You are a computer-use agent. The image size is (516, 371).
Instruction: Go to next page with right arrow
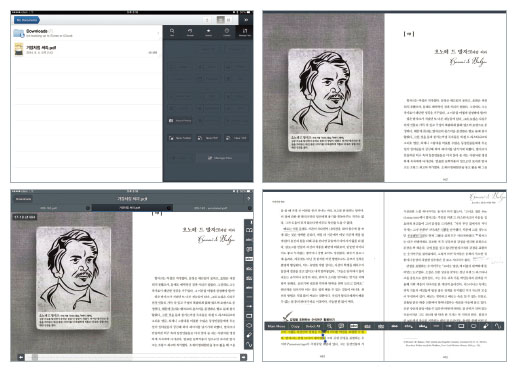tap(244, 357)
